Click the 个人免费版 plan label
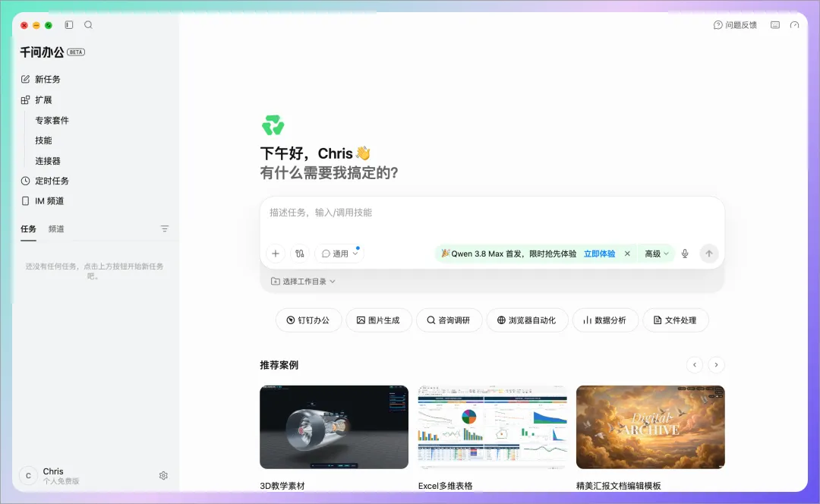Screen dimensions: 820x504 tap(61, 481)
